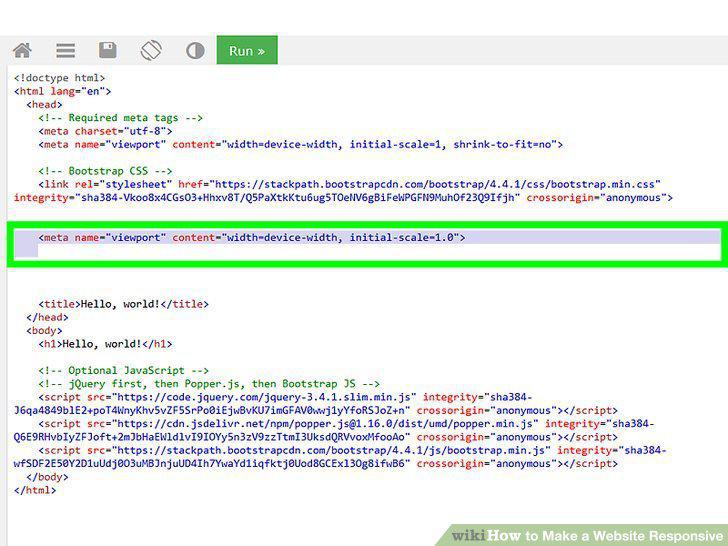Click the closing html tag line
Viewport: 728px width, 546px height.
tap(35, 490)
